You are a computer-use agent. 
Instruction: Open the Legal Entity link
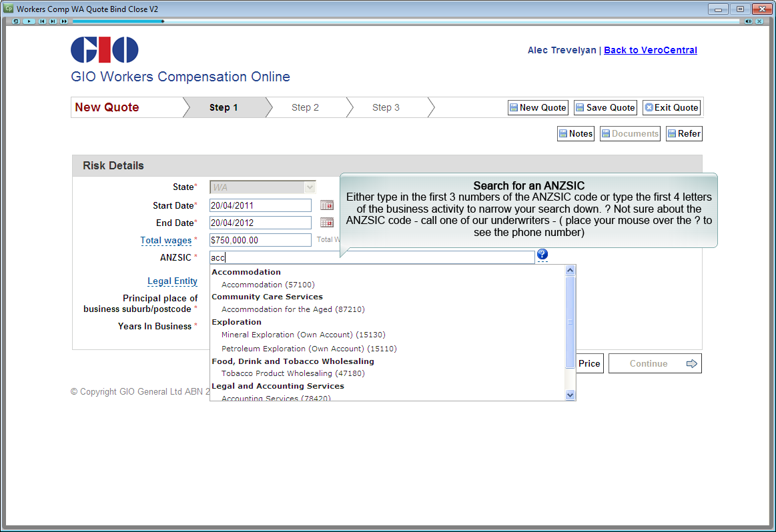[x=172, y=281]
